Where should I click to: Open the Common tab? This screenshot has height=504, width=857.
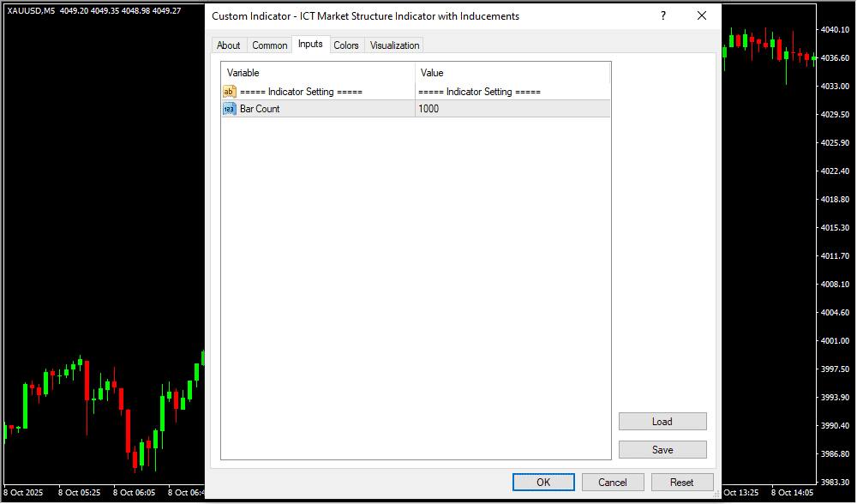click(x=269, y=45)
